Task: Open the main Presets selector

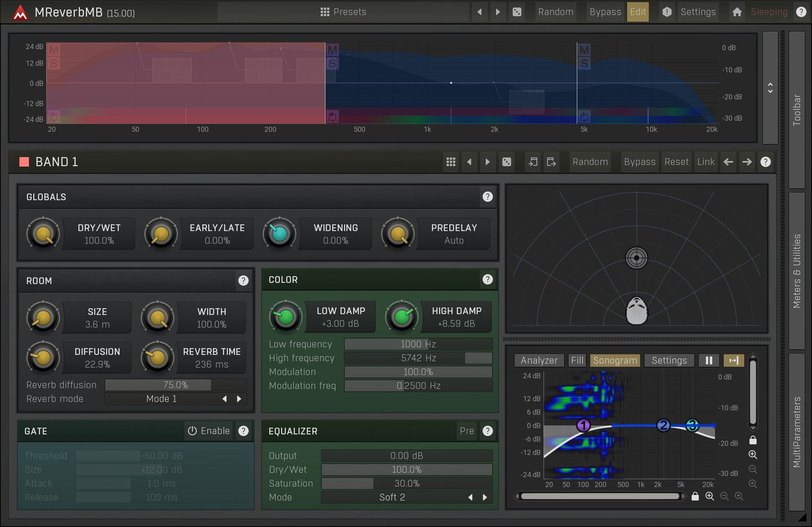Action: click(x=343, y=12)
